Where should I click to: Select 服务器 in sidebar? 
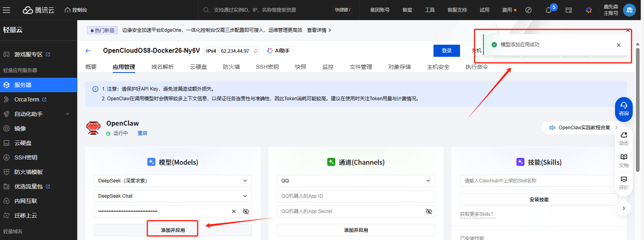click(x=38, y=85)
